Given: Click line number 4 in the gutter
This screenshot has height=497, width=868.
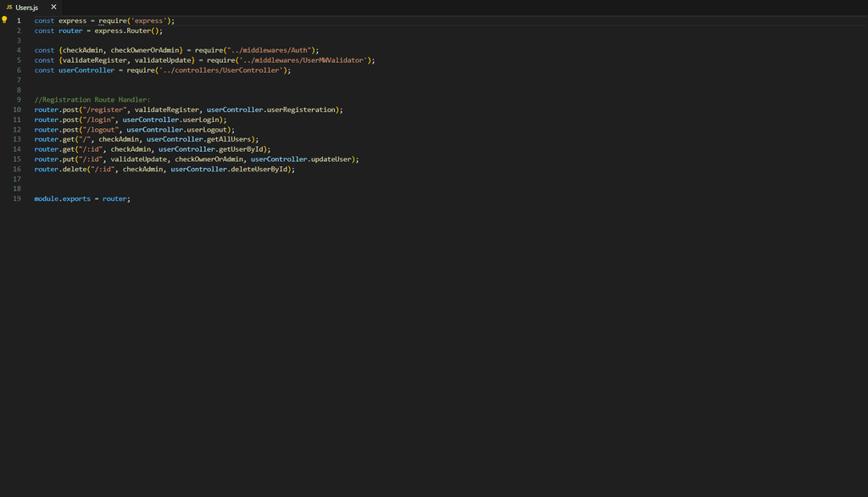Looking at the screenshot, I should 18,50.
